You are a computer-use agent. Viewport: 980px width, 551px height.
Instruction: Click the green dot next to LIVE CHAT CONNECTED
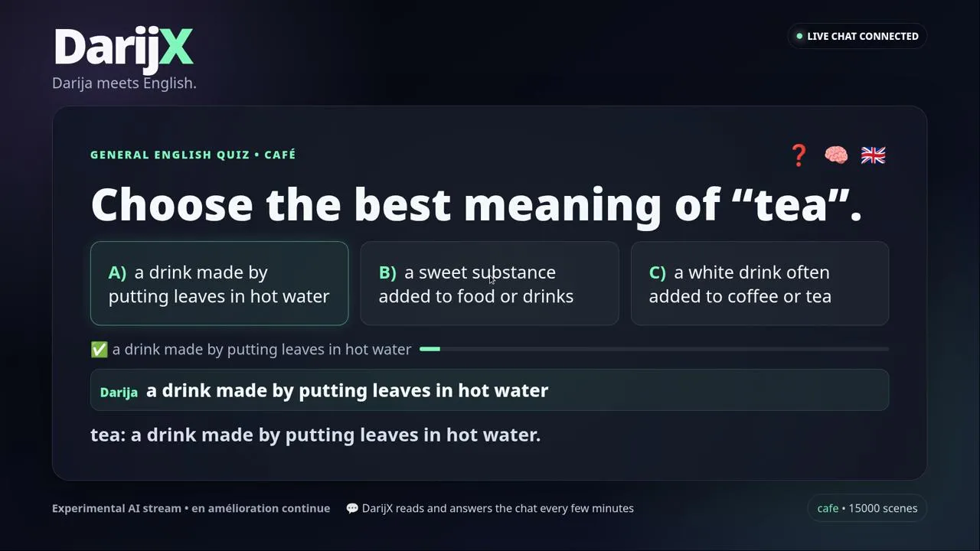[799, 36]
